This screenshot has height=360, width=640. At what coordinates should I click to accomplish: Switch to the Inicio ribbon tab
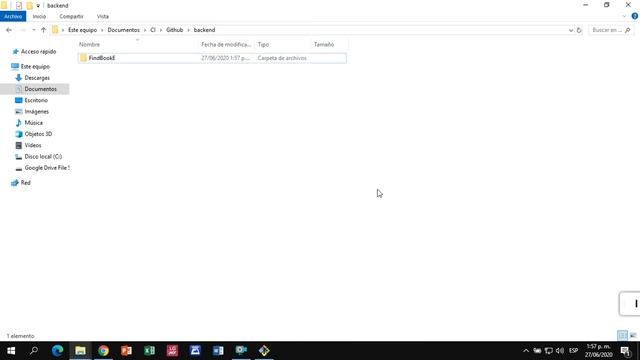(x=39, y=16)
